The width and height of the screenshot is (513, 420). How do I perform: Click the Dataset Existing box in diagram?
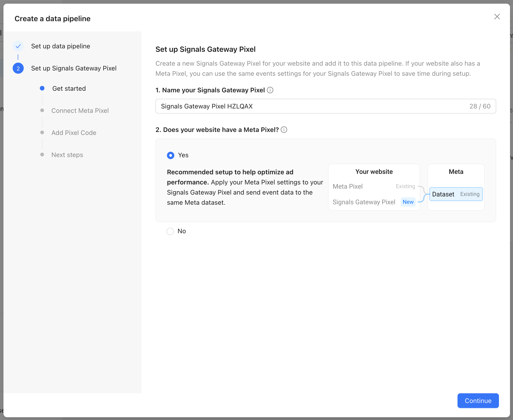[x=456, y=194]
